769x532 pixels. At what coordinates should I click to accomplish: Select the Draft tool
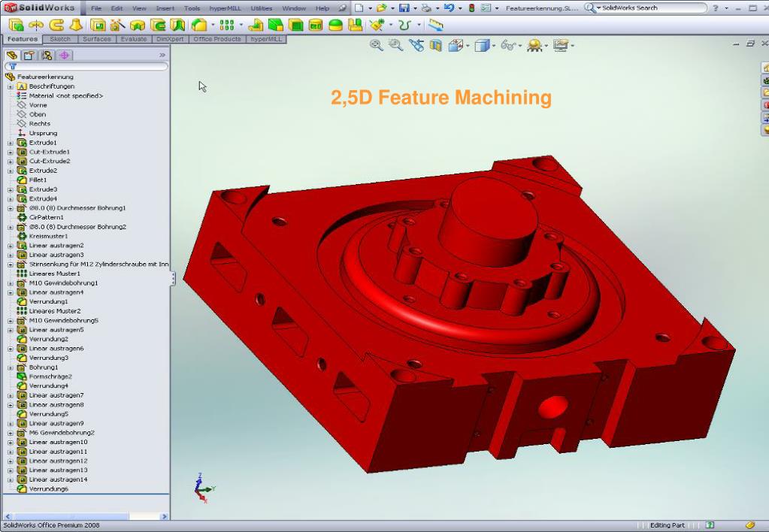click(276, 25)
